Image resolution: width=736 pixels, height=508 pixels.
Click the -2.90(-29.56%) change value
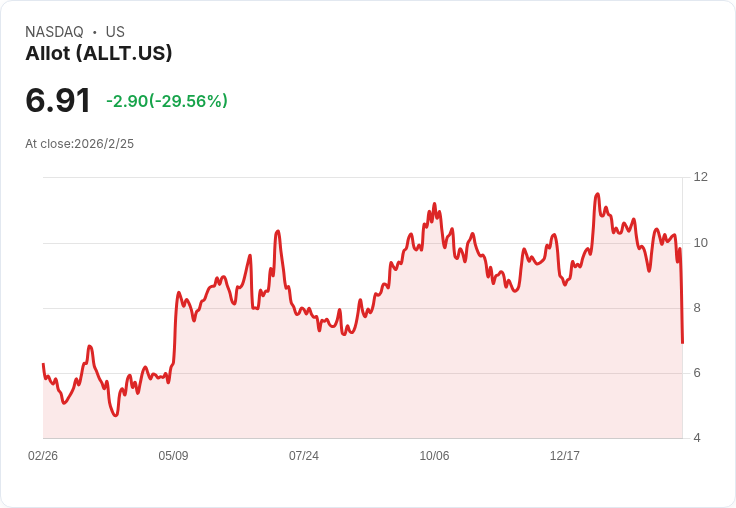point(167,101)
